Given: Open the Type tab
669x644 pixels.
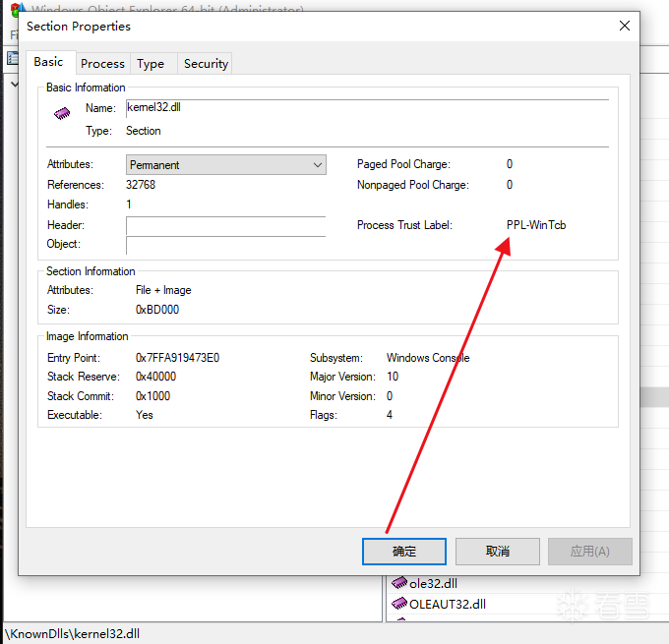Looking at the screenshot, I should pos(151,64).
